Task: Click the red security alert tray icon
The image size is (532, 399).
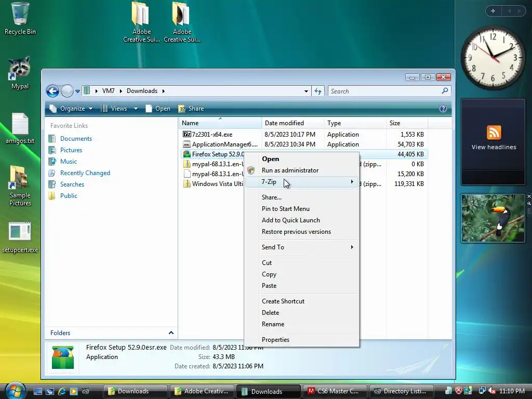Action: point(458,391)
